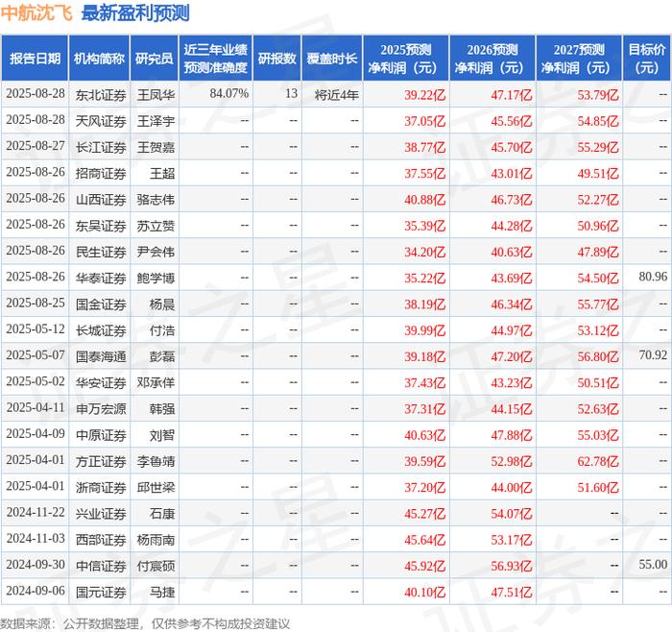Image resolution: width=672 pixels, height=632 pixels.
Task: Click 东北证券 institution cell
Action: 101,95
